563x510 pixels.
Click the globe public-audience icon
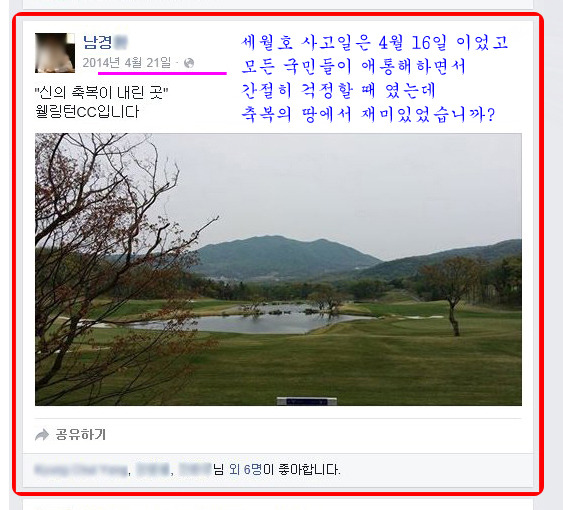tap(189, 63)
